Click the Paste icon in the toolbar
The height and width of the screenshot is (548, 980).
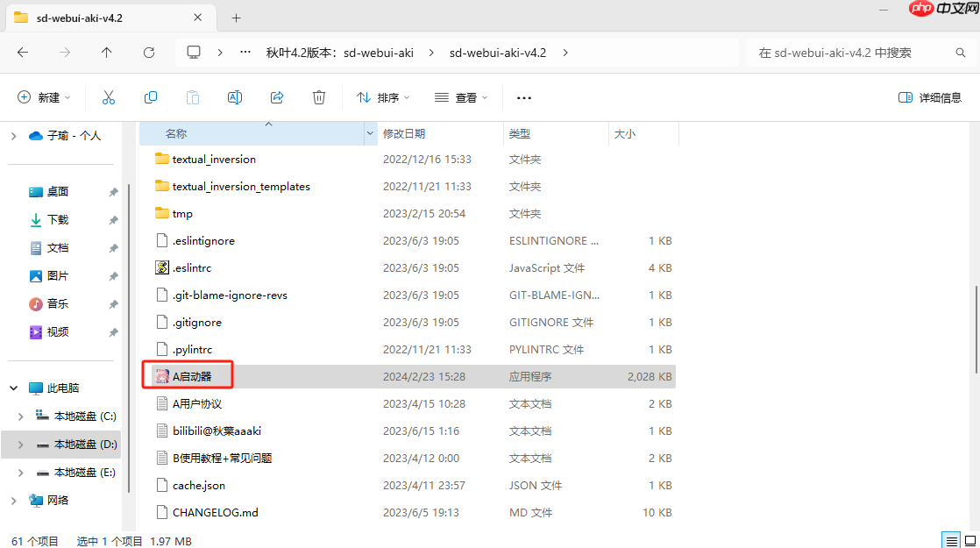click(192, 97)
